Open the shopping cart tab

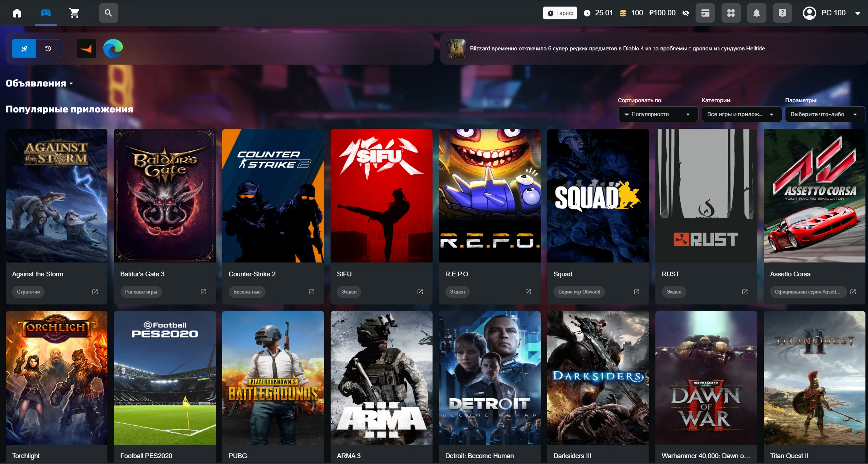[75, 13]
